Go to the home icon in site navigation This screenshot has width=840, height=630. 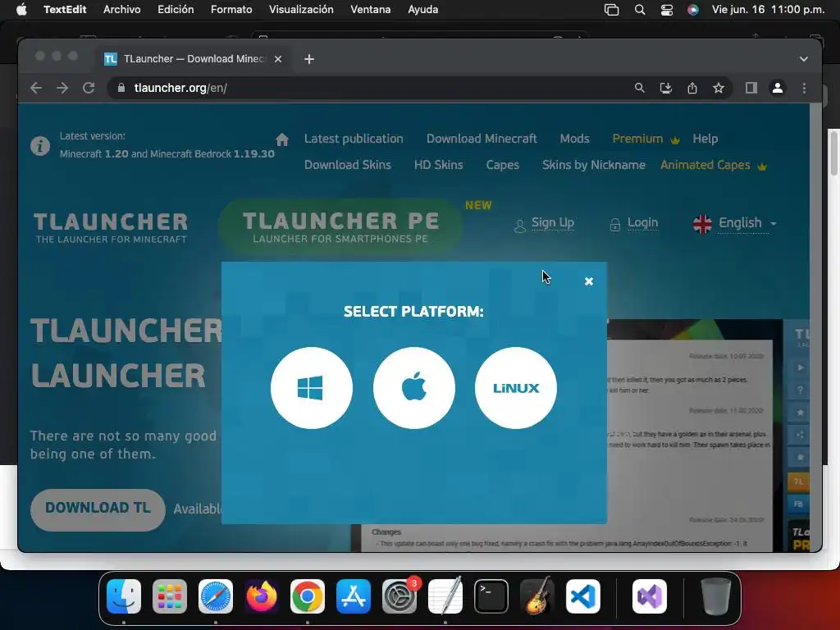click(282, 139)
